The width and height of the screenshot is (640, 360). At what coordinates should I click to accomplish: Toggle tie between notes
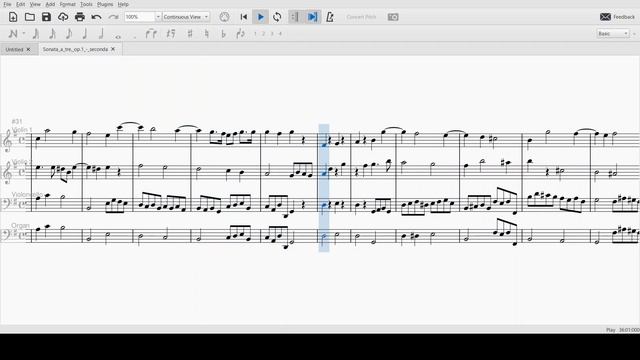[x=151, y=34]
